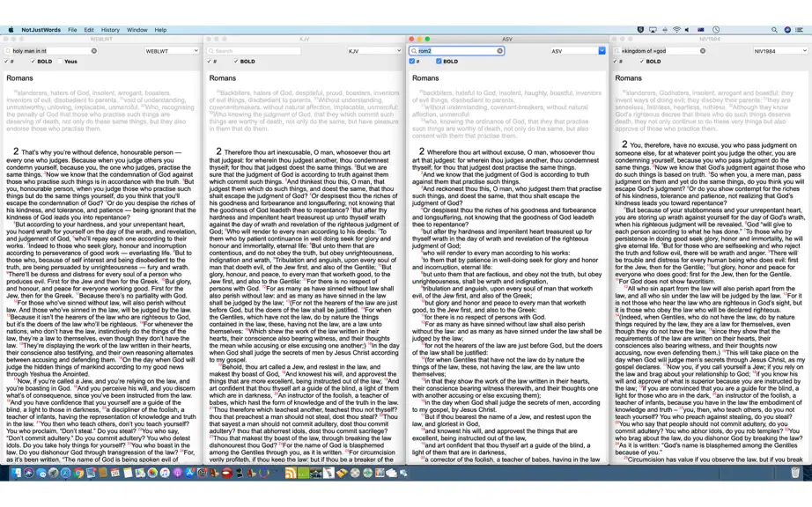Viewport: 812px width, 507px height.
Task: Click the KJV window title bar text
Action: pos(305,40)
